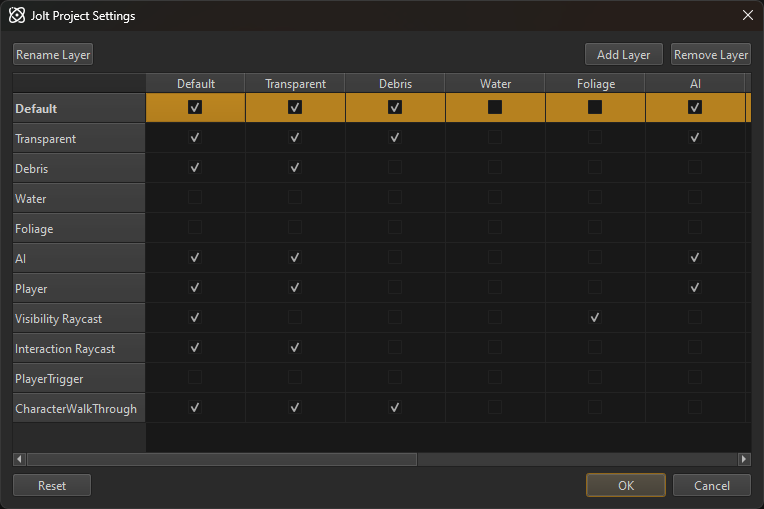Click the right arrow of horizontal scrollbar
The width and height of the screenshot is (764, 509).
pos(744,459)
